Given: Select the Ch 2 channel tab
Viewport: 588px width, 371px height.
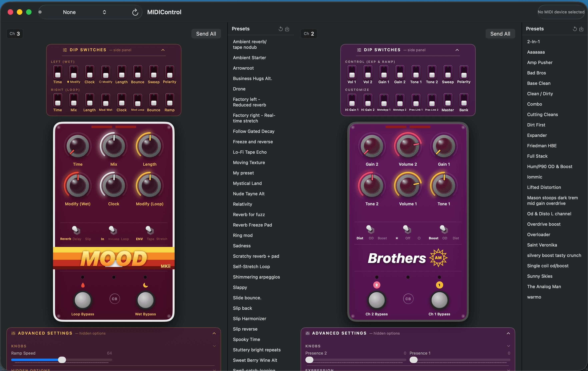Looking at the screenshot, I should point(308,33).
